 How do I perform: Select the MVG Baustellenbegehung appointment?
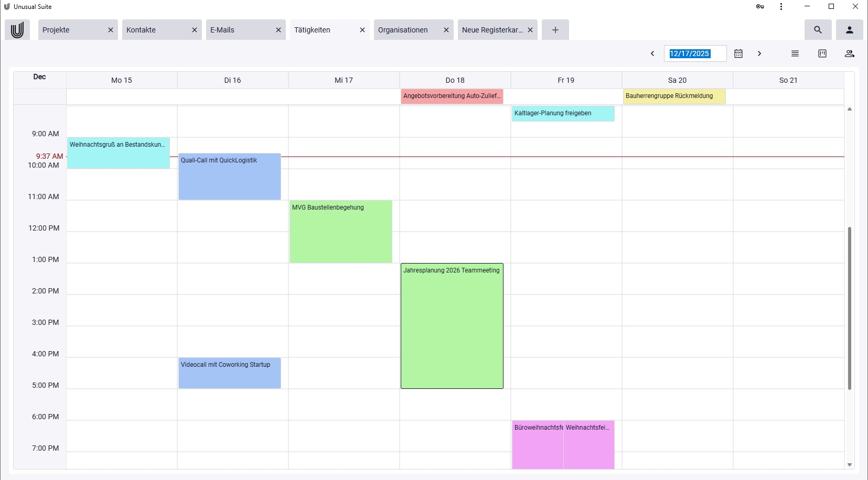[340, 231]
